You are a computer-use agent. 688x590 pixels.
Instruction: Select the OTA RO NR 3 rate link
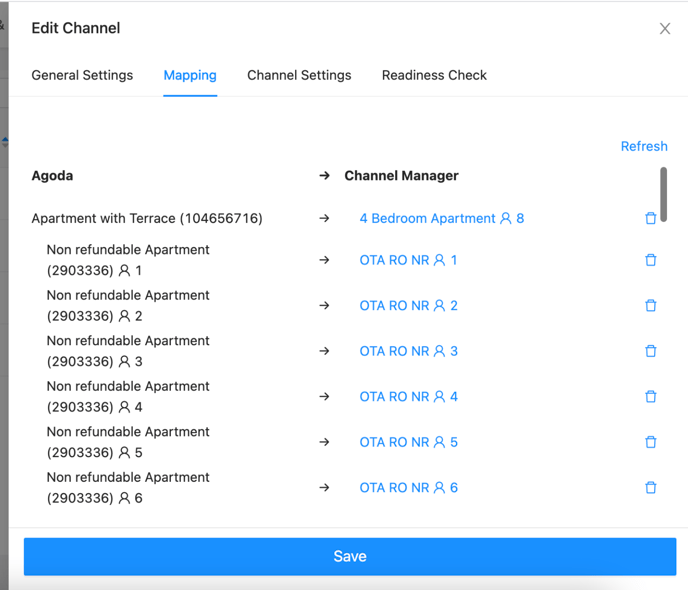pos(408,351)
